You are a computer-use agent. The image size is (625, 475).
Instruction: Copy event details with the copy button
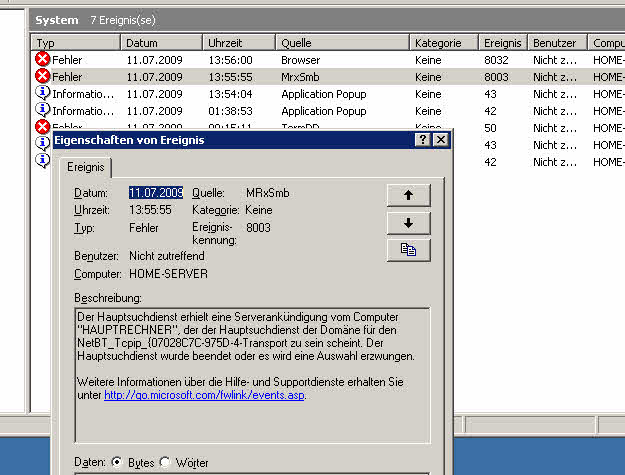pos(408,250)
